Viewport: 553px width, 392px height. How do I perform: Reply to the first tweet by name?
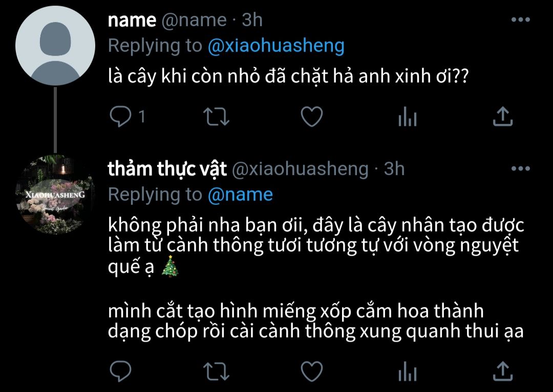pyautogui.click(x=121, y=117)
